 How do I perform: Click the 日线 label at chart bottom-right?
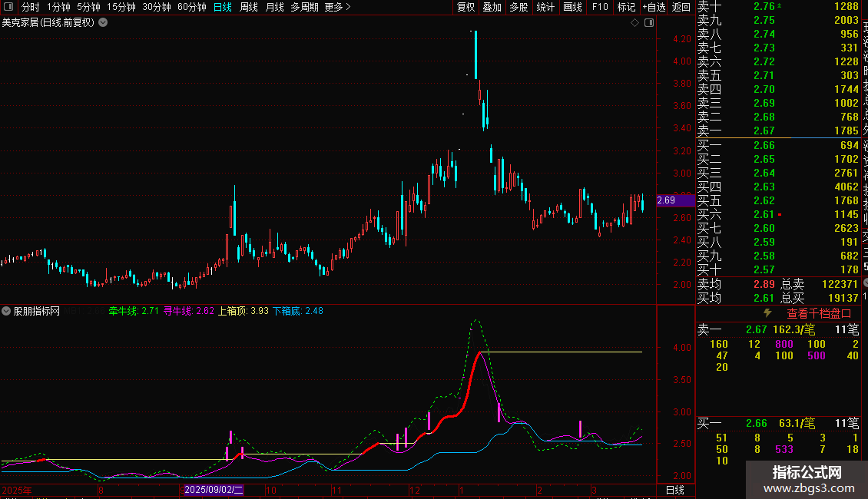pyautogui.click(x=674, y=490)
